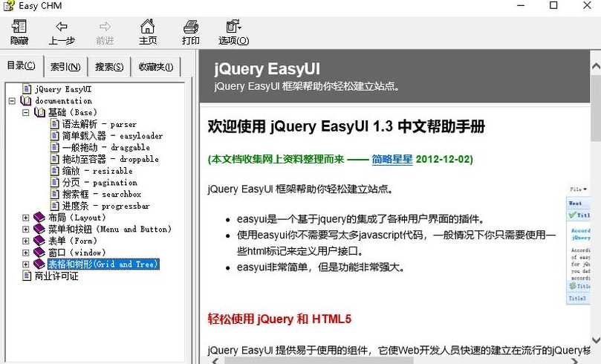Open the 分页 - pagination topic
This screenshot has width=601, height=364.
coord(100,183)
